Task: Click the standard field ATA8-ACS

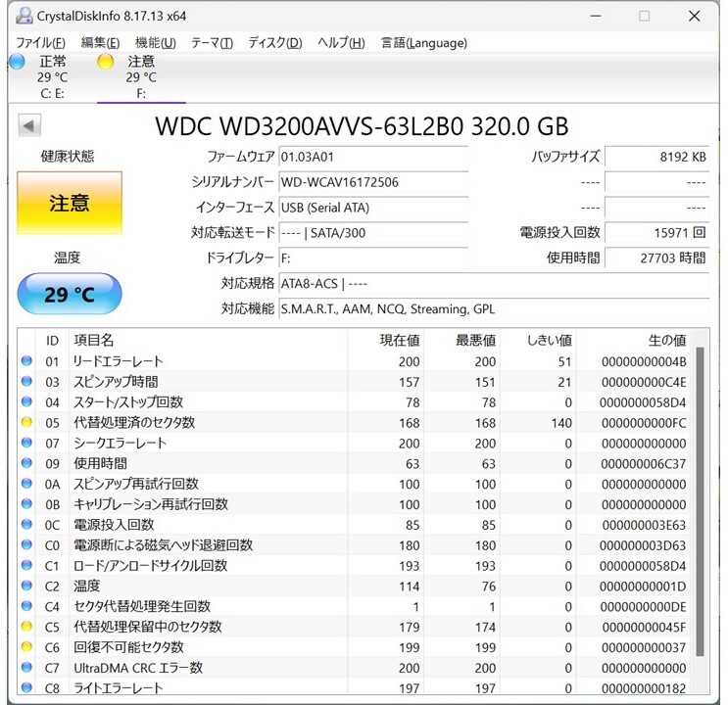Action: coord(494,283)
